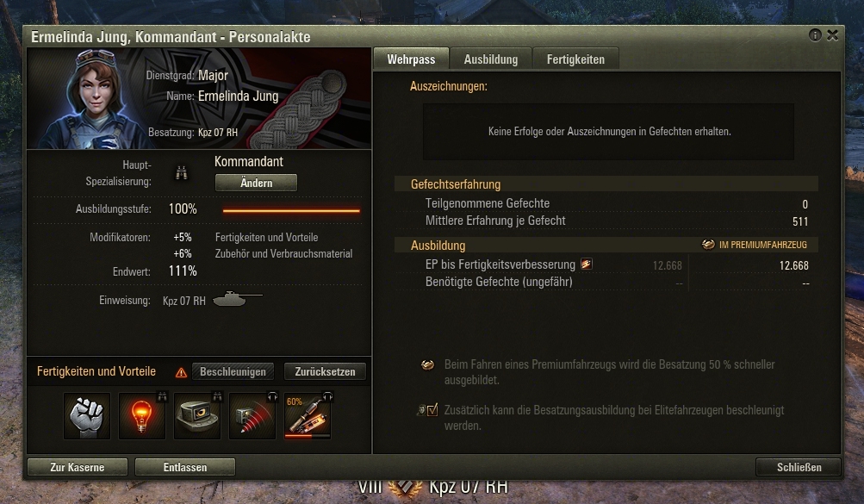Click the EP conversion icon beside Fertigkeitsverbesserung
Screen dimensions: 864x504
[x=587, y=264]
